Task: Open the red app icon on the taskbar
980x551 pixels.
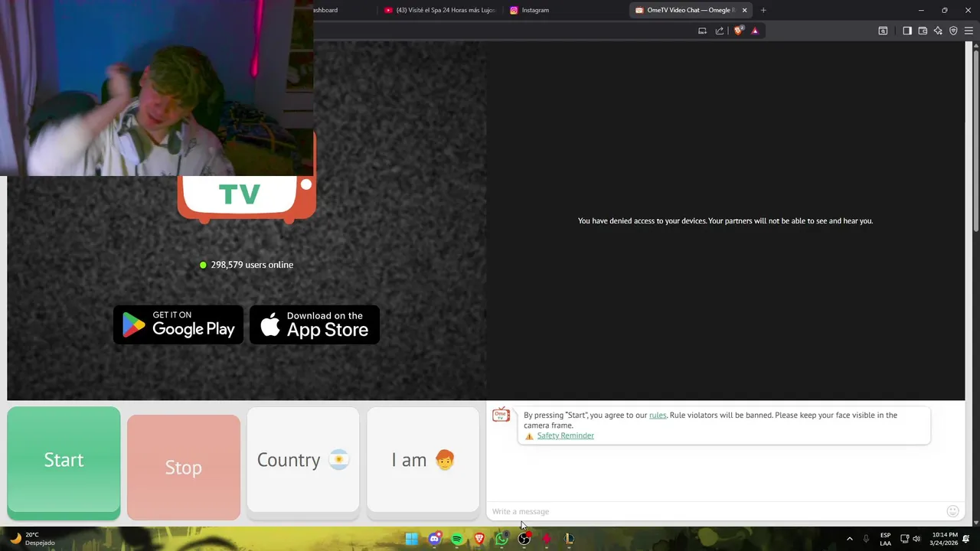Action: pos(547,539)
